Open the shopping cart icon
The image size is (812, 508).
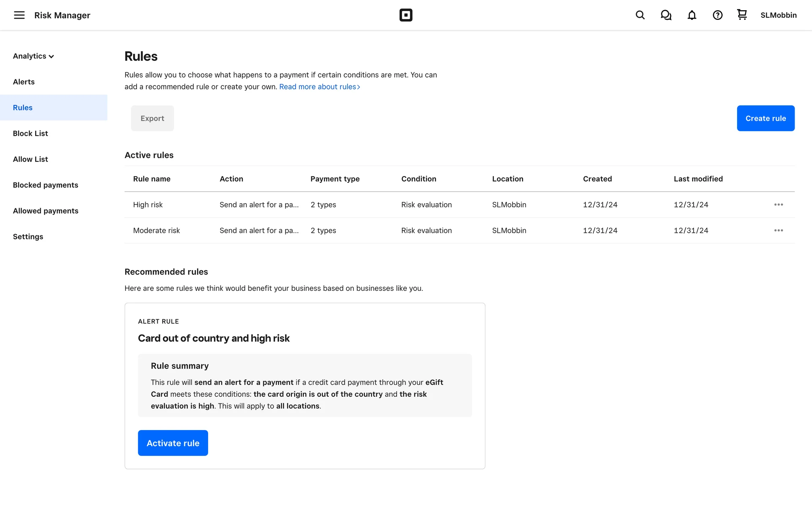[742, 15]
